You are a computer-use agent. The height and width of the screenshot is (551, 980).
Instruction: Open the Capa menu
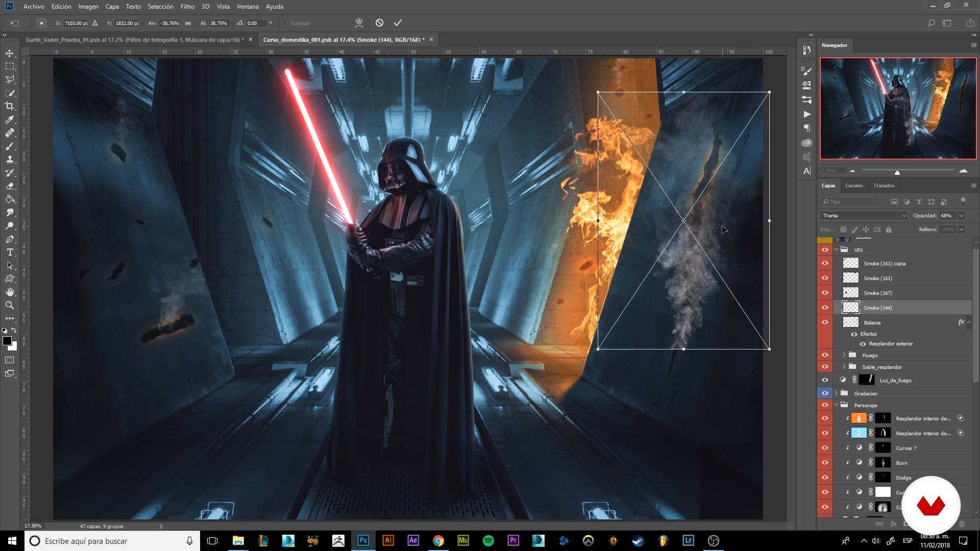(112, 7)
